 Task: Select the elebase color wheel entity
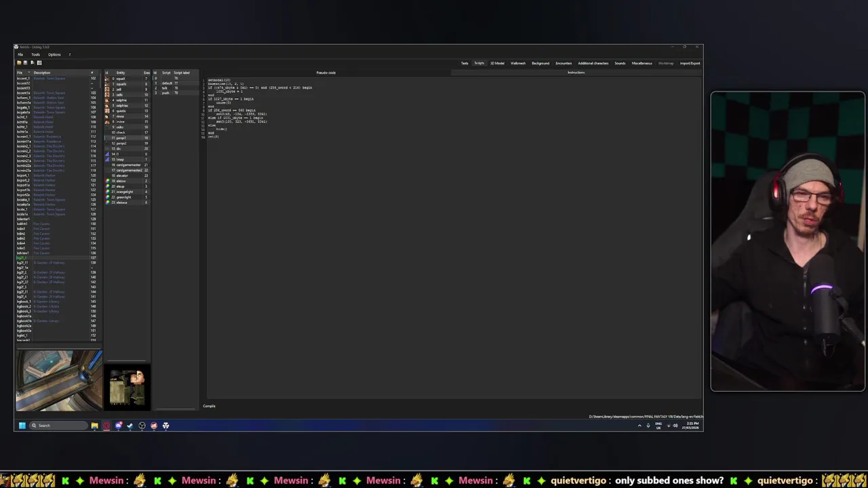click(107, 203)
